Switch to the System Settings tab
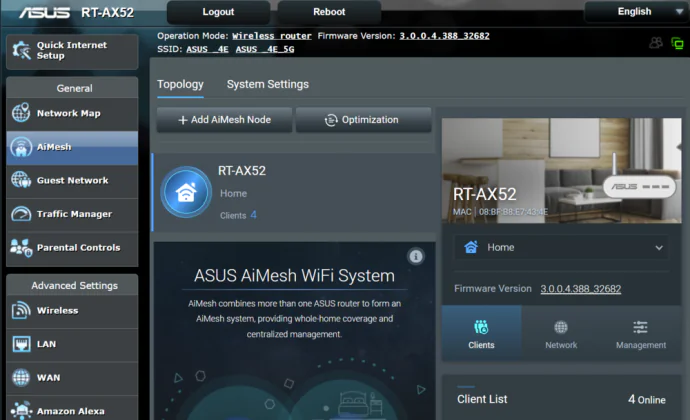 point(268,84)
